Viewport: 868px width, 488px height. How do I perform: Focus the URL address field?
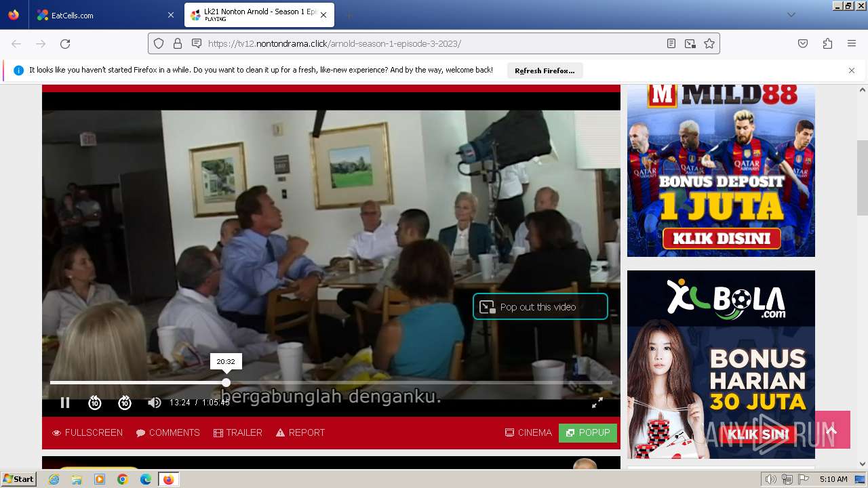434,43
